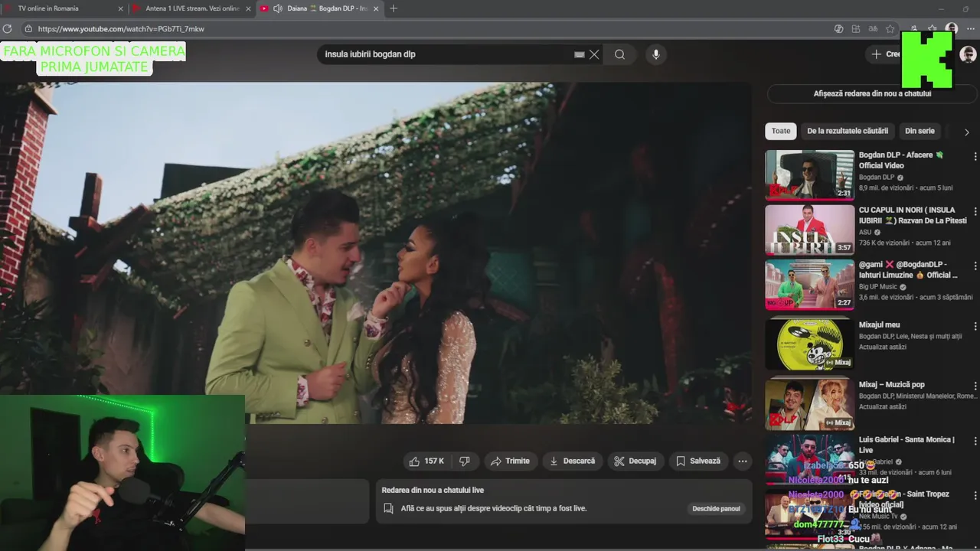Open CU CAPUL IN NORI INSULA thumbnail
This screenshot has height=551, width=980.
[x=809, y=229]
